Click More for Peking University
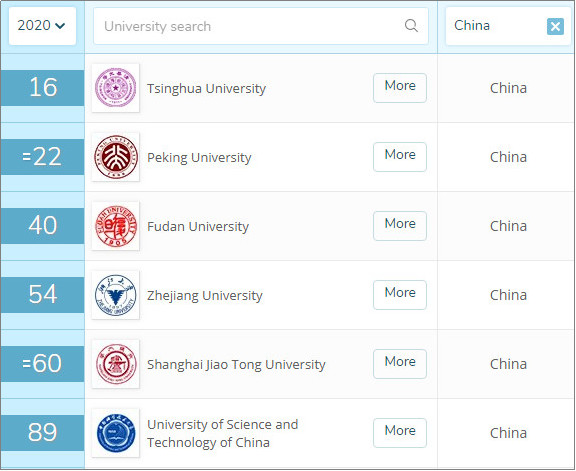The image size is (576, 471). (x=400, y=157)
